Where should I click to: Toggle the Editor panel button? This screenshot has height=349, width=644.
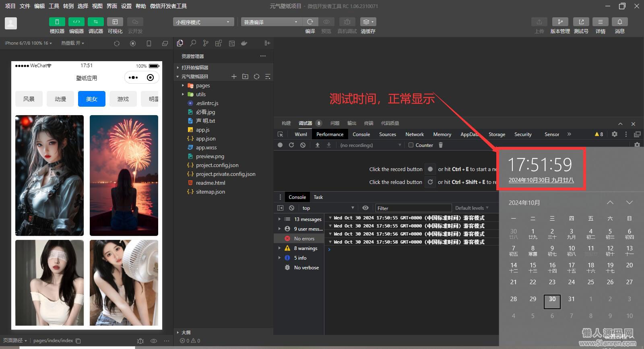coord(76,22)
